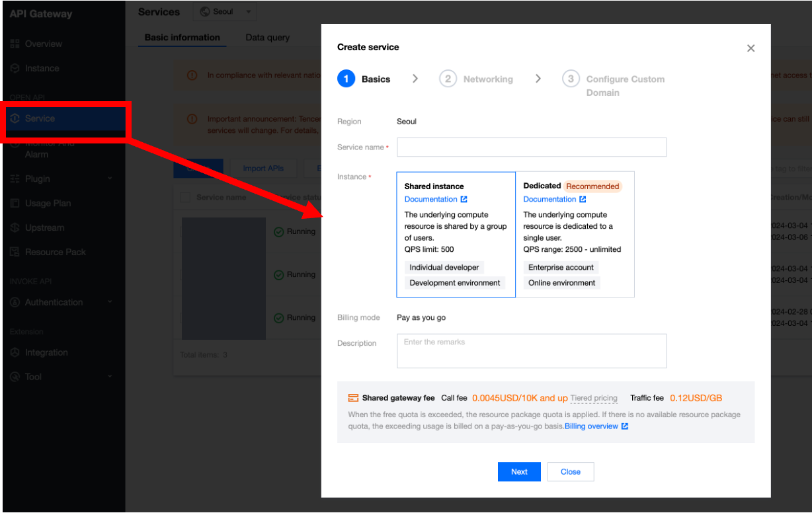
Task: Click the Configure Custom Domain step
Action: (612, 85)
